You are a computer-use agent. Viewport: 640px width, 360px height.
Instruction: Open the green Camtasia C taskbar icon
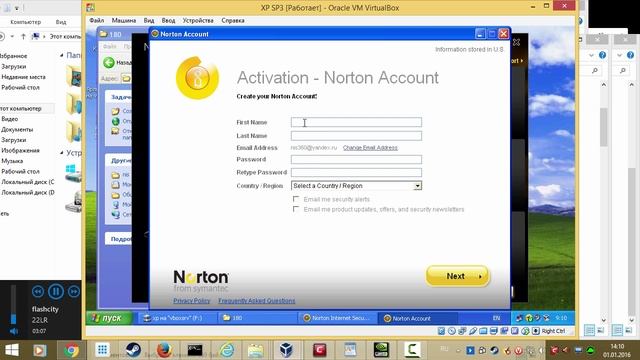412,350
